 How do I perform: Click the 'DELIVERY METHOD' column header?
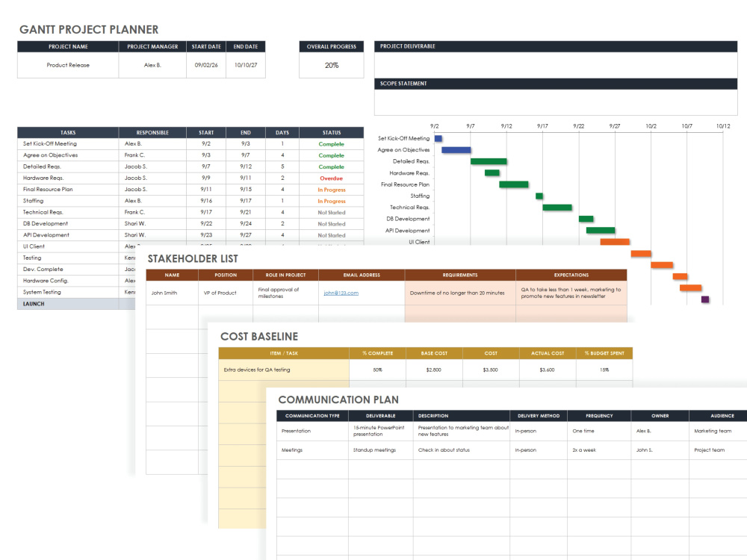point(539,416)
